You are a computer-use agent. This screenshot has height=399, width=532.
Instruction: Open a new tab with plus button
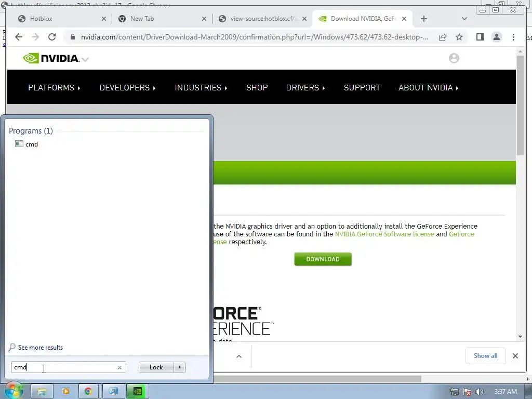tap(424, 19)
